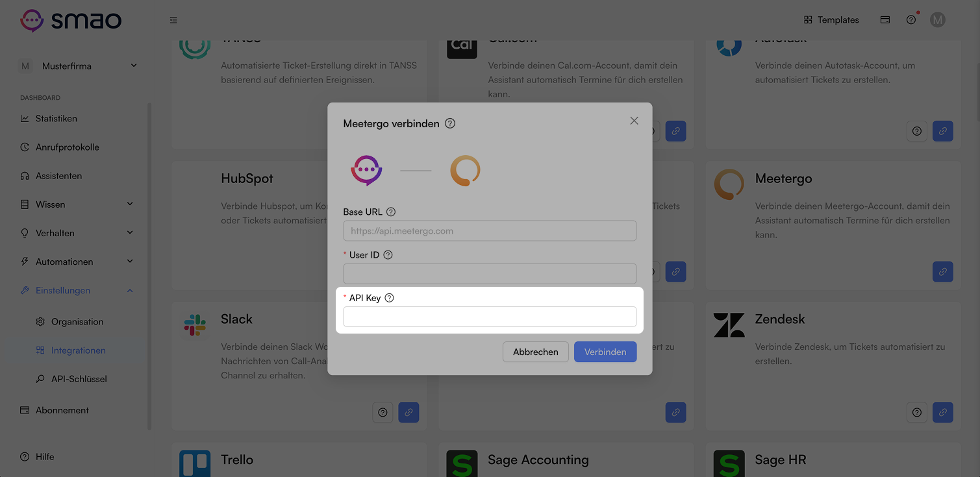Click the Trello card title
This screenshot has width=980, height=477.
pos(237,459)
